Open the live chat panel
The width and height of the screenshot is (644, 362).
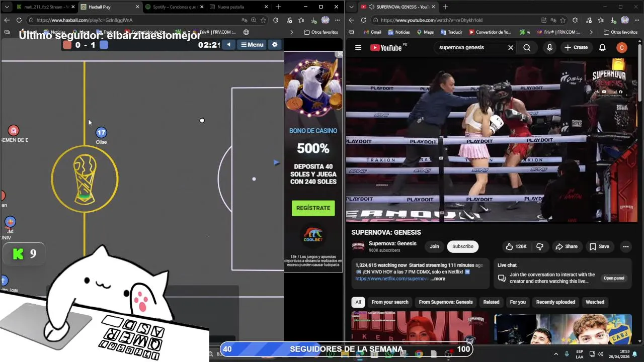[x=614, y=278]
